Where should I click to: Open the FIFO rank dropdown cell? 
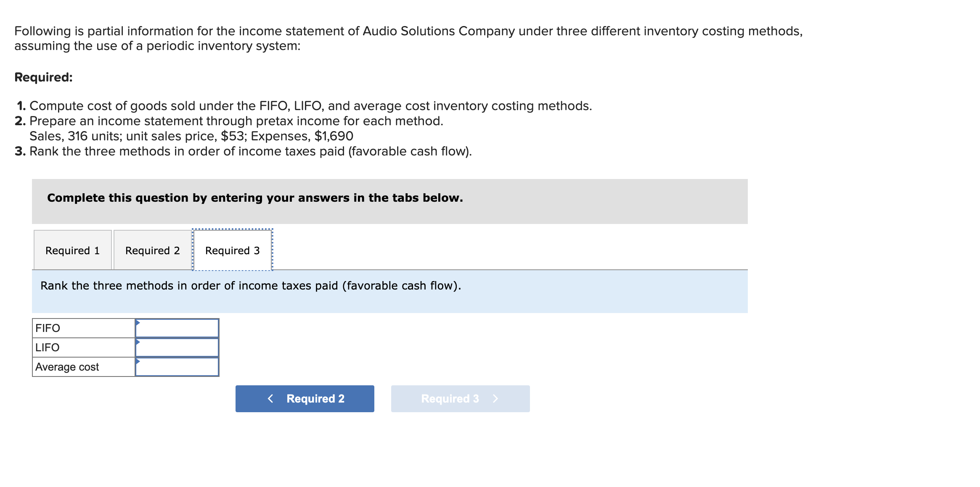[177, 328]
